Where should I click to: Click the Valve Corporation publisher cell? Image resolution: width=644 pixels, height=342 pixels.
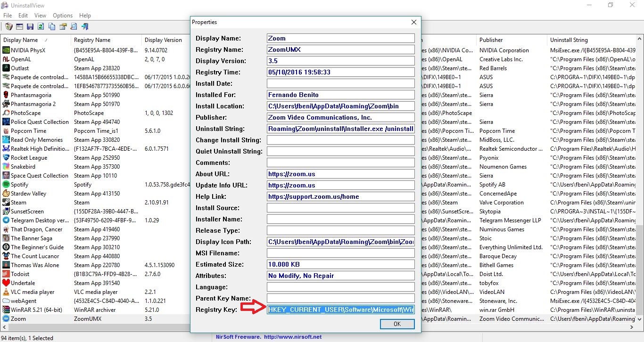pyautogui.click(x=502, y=203)
